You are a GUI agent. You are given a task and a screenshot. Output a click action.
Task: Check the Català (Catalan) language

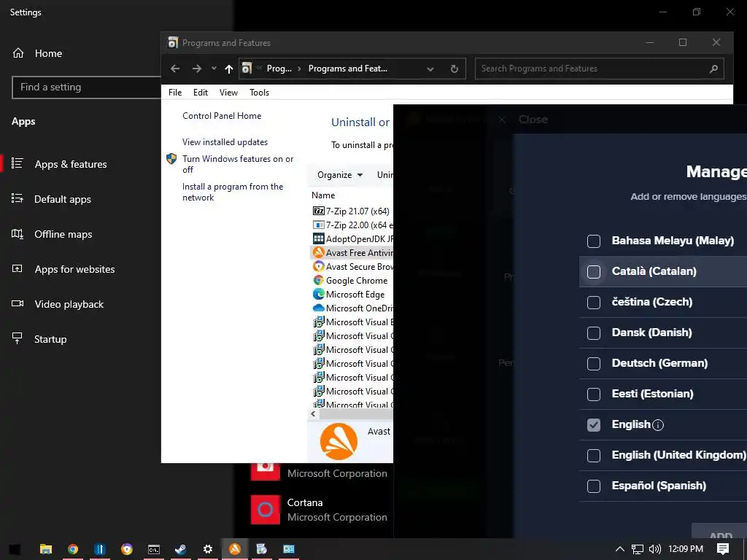point(594,271)
